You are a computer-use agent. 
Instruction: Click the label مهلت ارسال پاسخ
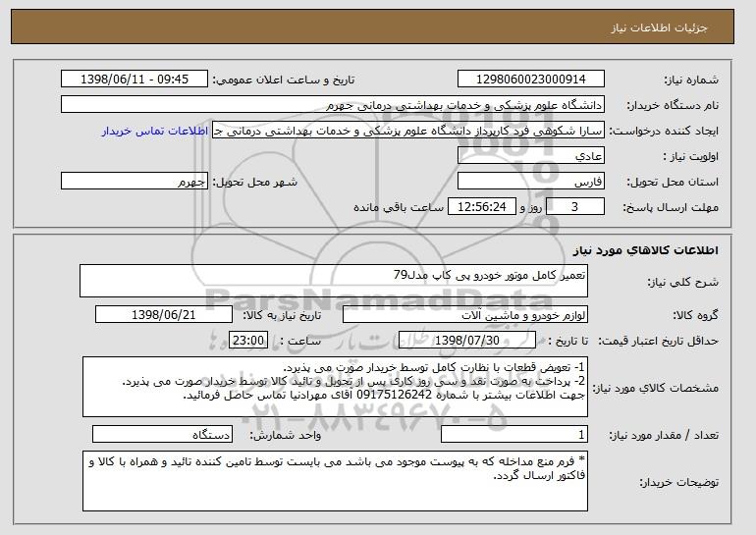click(671, 207)
